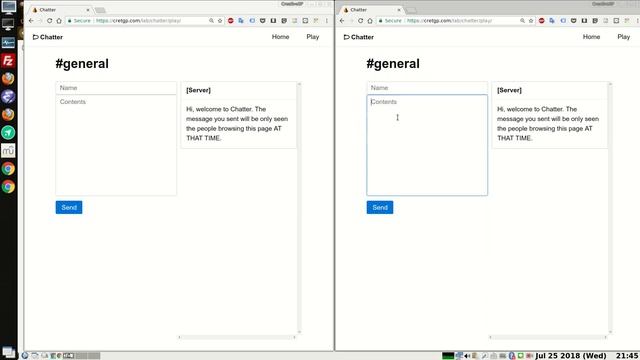
Task: Open Chrome three-dot menu in left window
Action: click(327, 20)
